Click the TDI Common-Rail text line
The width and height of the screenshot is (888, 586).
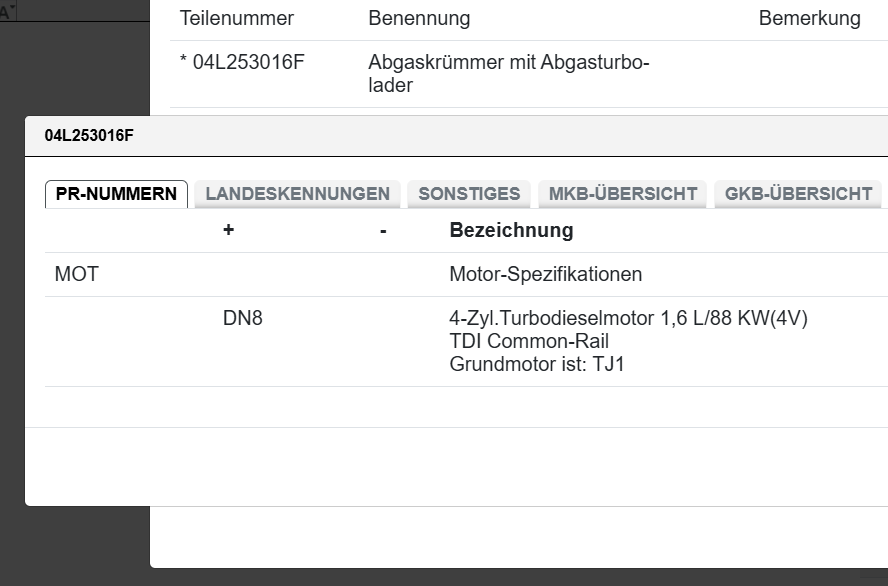tap(529, 341)
